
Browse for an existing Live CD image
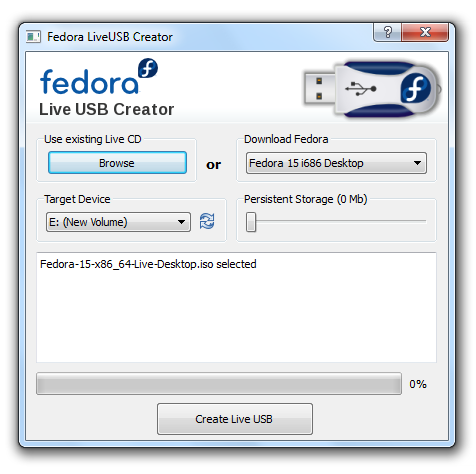[117, 163]
